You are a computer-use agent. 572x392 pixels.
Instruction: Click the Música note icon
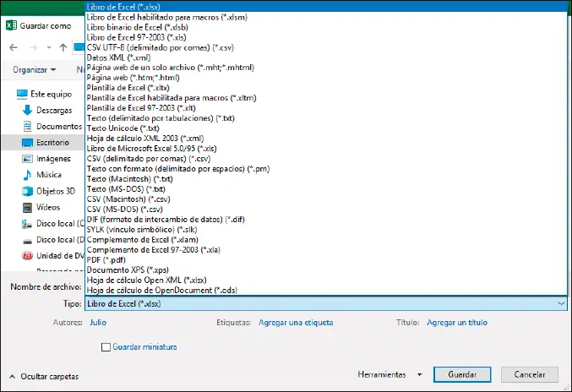[x=27, y=175]
